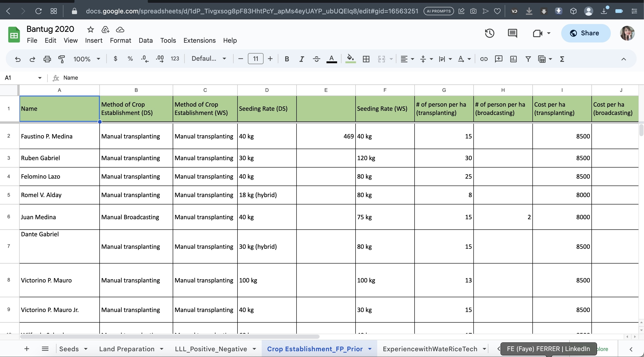Open the Google account avatar
The height and width of the screenshot is (357, 644).
(x=627, y=33)
